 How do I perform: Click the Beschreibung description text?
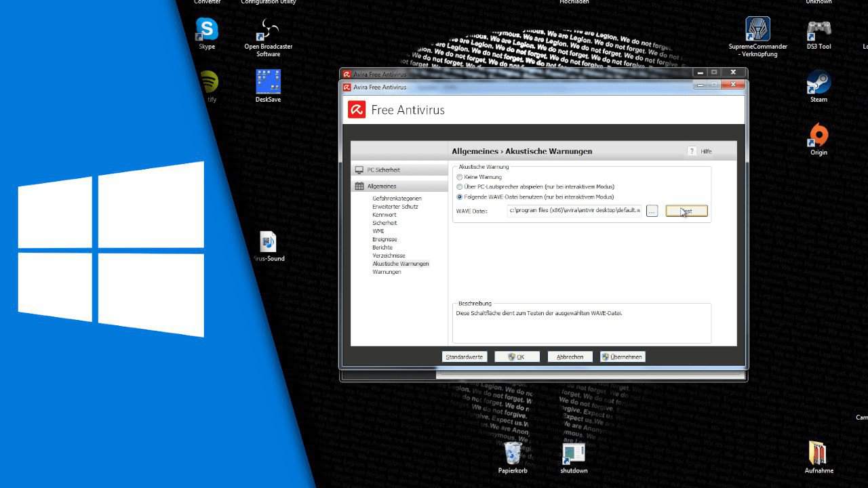(x=539, y=313)
